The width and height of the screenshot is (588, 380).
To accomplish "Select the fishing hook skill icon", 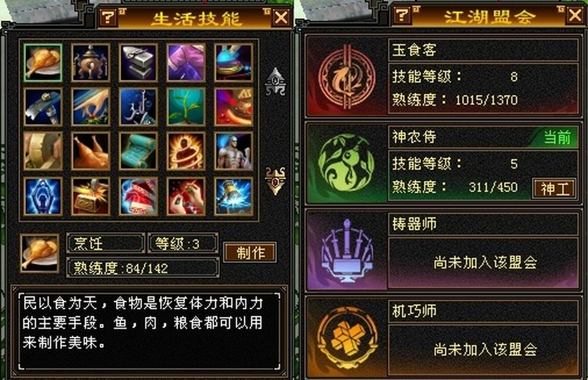I will point(138,107).
